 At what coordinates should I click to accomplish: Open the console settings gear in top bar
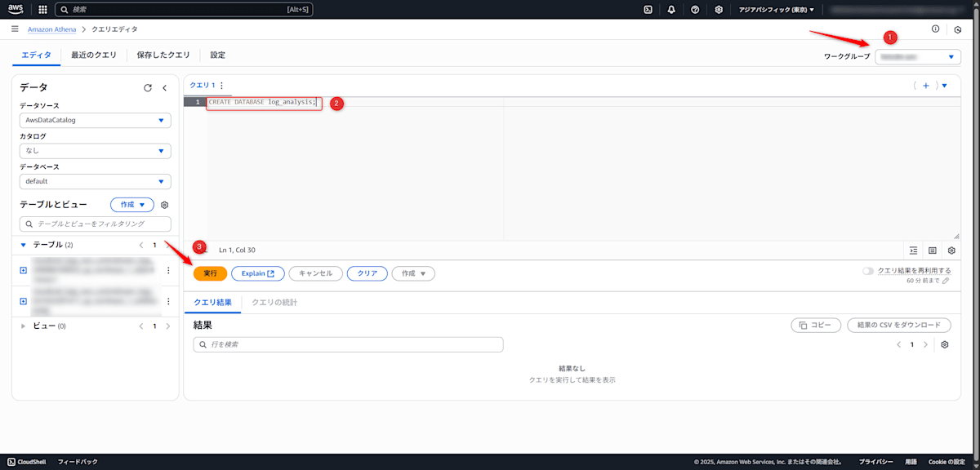(719, 10)
